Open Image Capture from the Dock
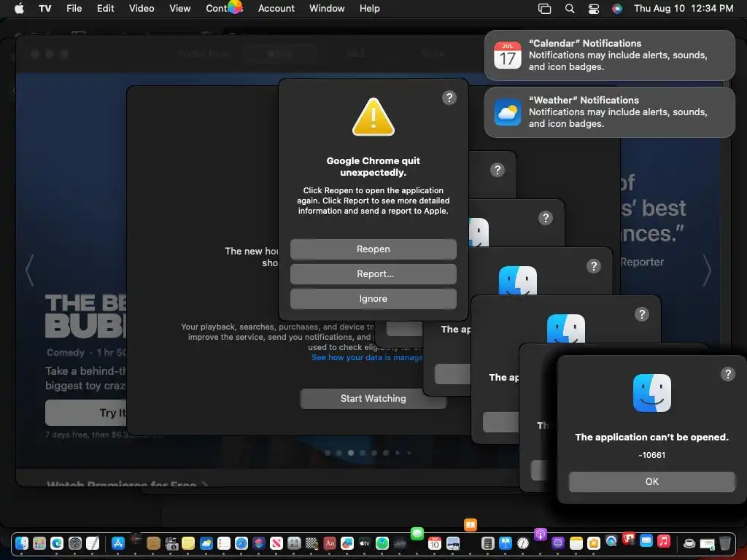The width and height of the screenshot is (747, 560). click(x=171, y=544)
